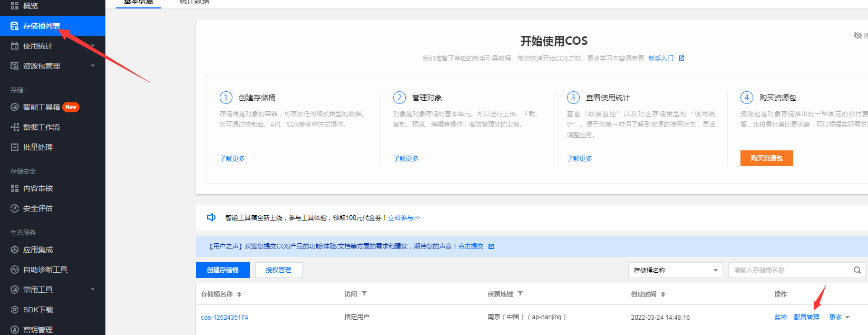Hide the 开始使用COS guide with the eye icon
The width and height of the screenshot is (868, 335).
[857, 35]
